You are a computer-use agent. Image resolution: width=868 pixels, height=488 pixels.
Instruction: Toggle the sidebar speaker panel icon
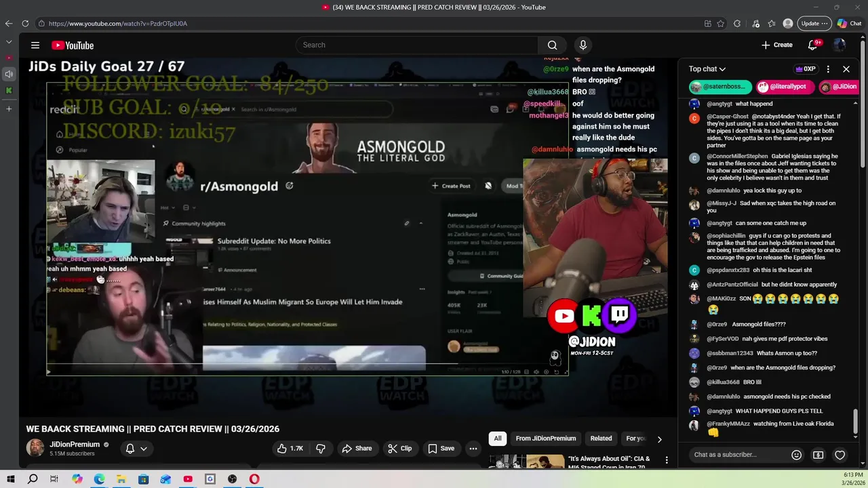click(9, 74)
